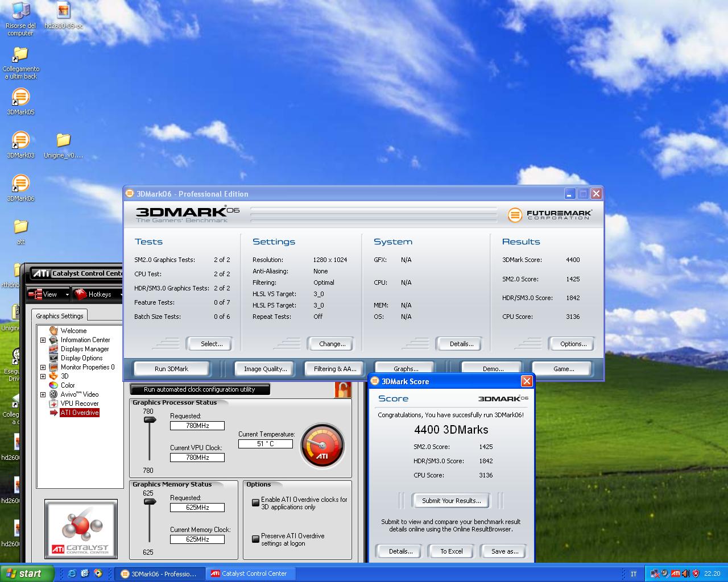Click the Current Temperature field
This screenshot has height=582, width=728.
pos(266,444)
